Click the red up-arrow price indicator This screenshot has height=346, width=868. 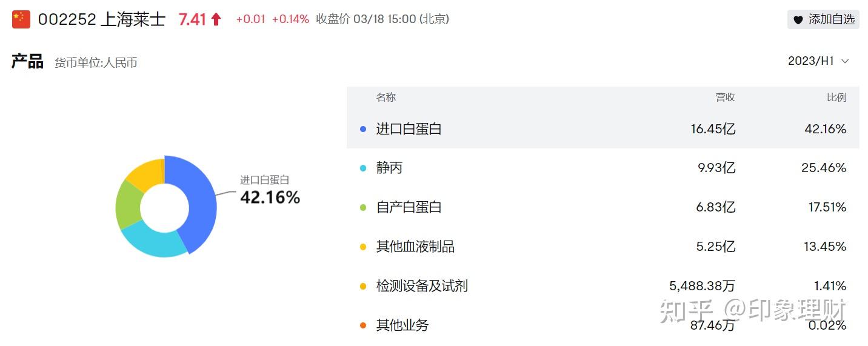pos(216,19)
